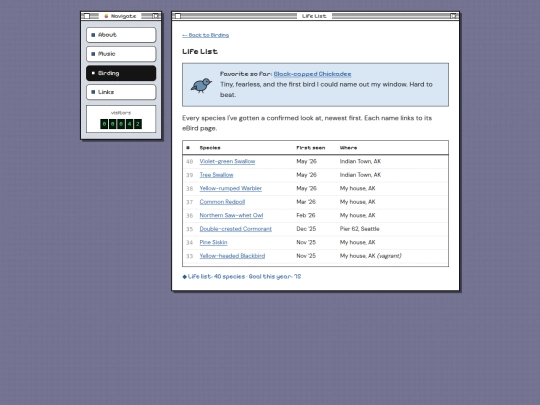Screen dimensions: 540x405
Task: Click the Life List window zoom box
Action: (x=453, y=16)
